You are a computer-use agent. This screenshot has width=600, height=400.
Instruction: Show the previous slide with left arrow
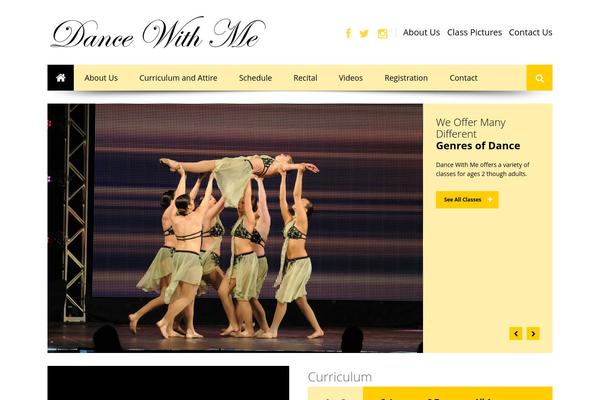tap(515, 333)
